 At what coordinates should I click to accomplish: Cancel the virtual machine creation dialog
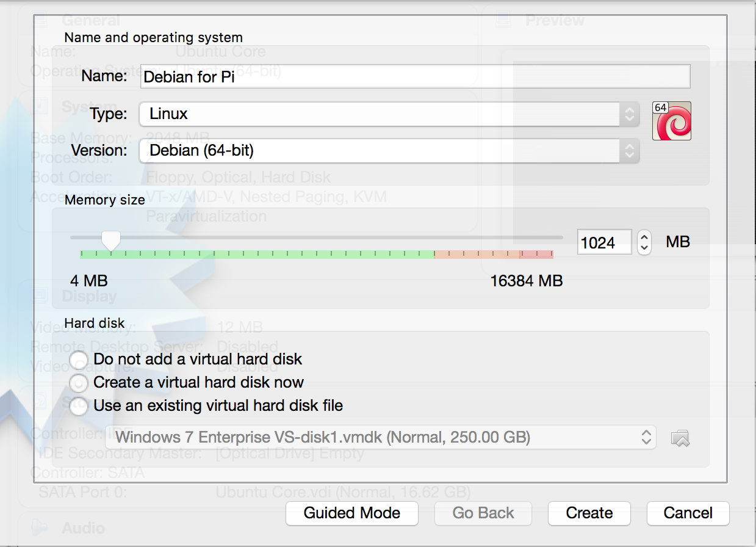click(x=688, y=513)
